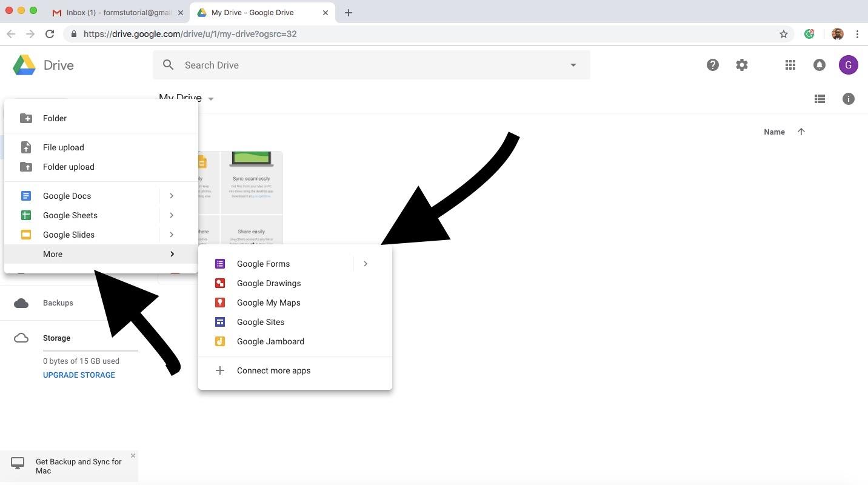The height and width of the screenshot is (485, 868).
Task: Bookmark this page with the star icon
Action: [x=784, y=34]
